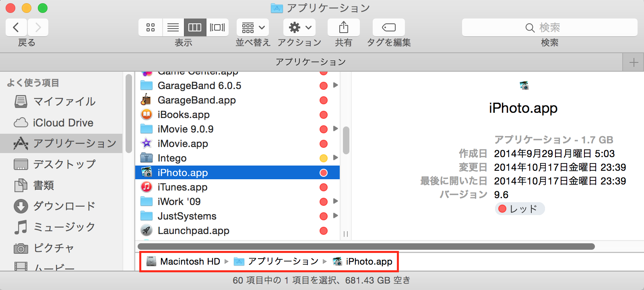Viewport: 644px width, 290px height.
Task: Select the iWork '09 folder
Action: [x=237, y=201]
